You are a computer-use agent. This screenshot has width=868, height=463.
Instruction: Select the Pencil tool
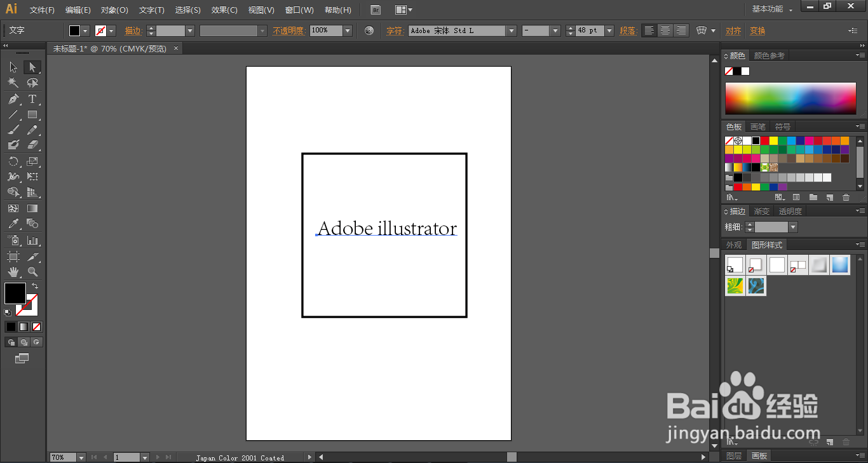click(x=32, y=130)
